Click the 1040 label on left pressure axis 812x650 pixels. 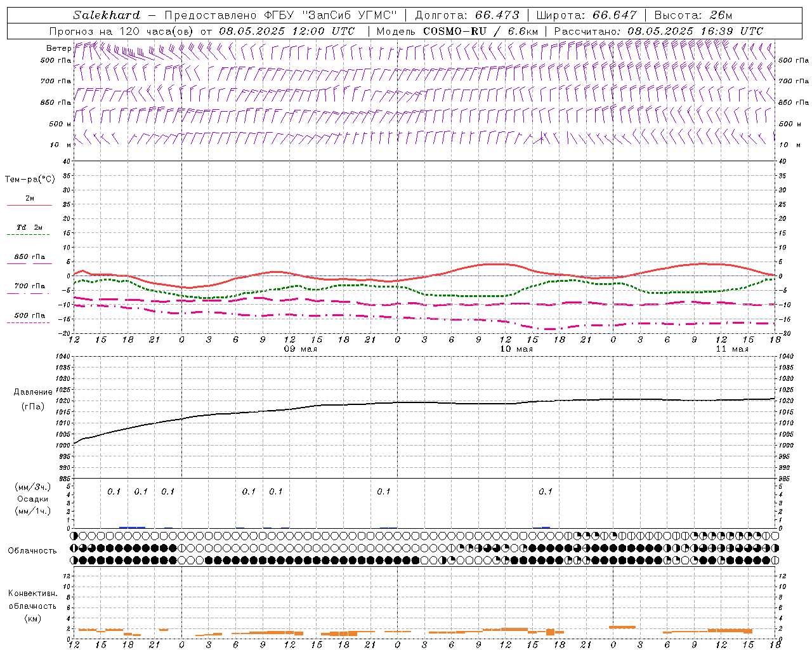[63, 356]
